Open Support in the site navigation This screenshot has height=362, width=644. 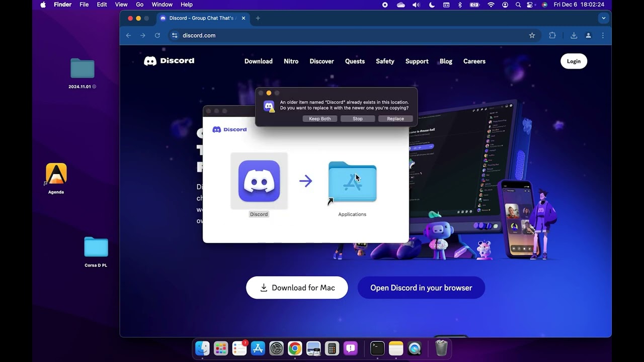click(417, 61)
